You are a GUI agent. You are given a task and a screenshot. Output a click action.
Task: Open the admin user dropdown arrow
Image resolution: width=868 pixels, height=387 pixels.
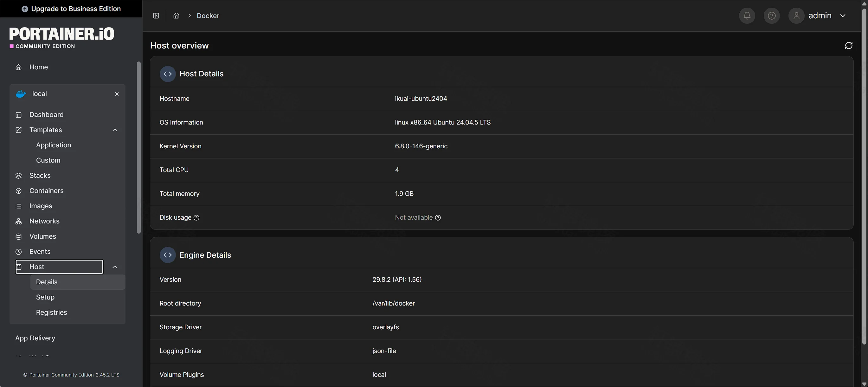[843, 16]
